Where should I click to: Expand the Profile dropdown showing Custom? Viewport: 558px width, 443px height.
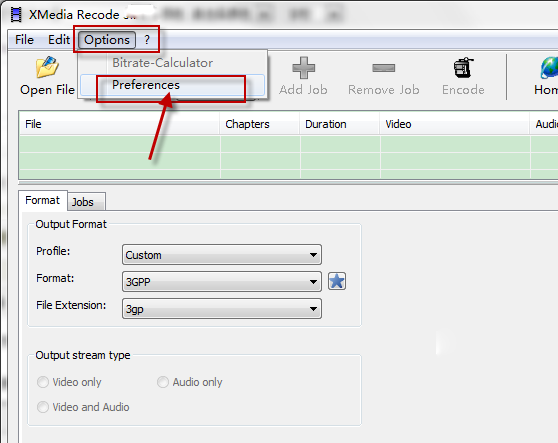(x=222, y=254)
